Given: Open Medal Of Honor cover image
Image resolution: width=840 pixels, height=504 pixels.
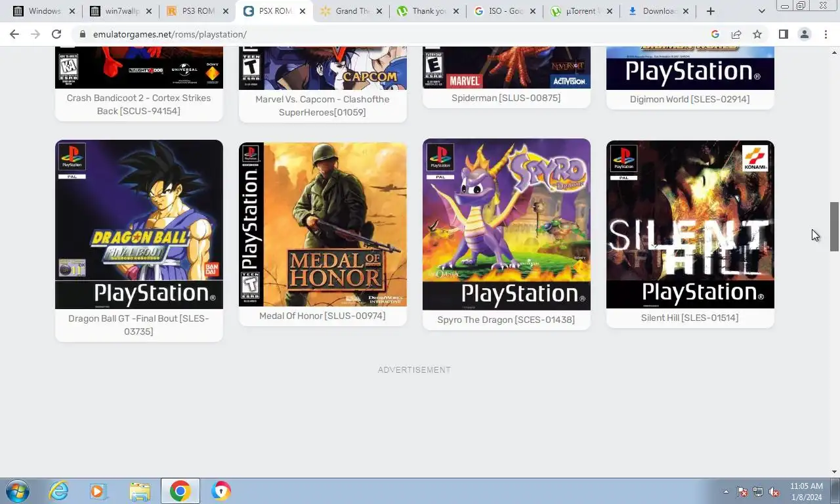Looking at the screenshot, I should pos(323,224).
